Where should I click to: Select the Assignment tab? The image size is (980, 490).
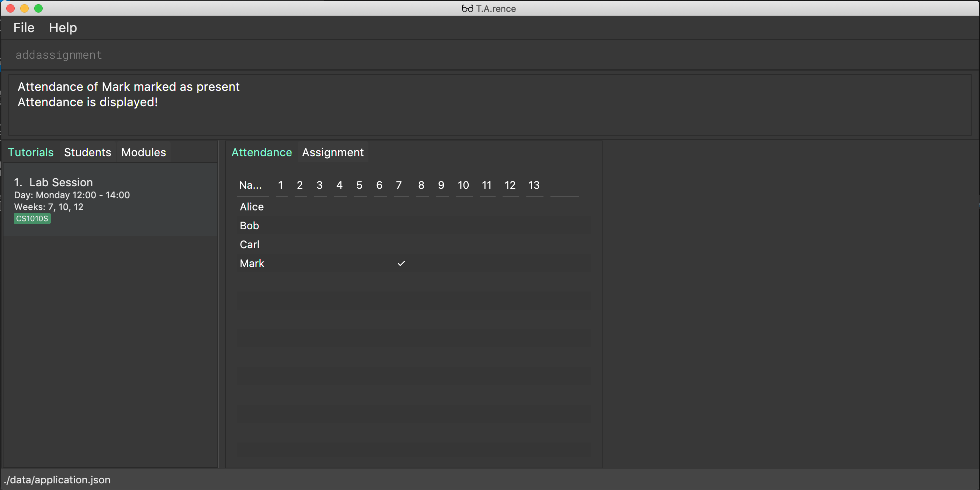(x=333, y=152)
